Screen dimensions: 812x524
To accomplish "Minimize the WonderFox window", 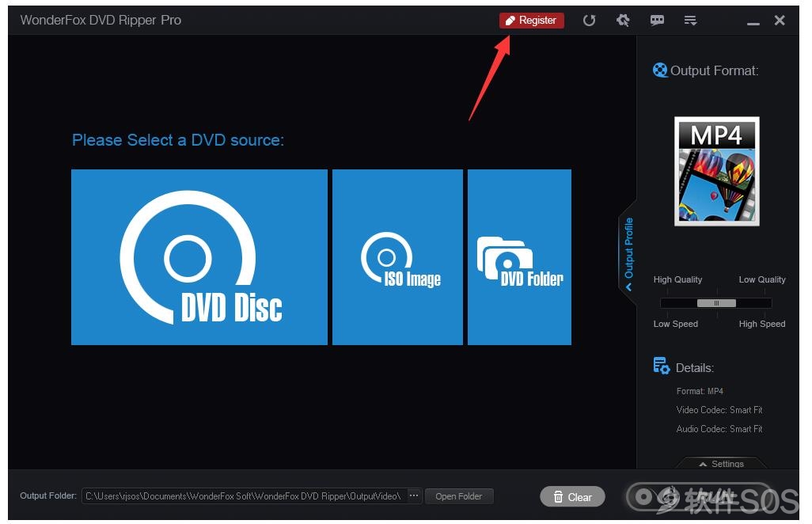I will (753, 23).
